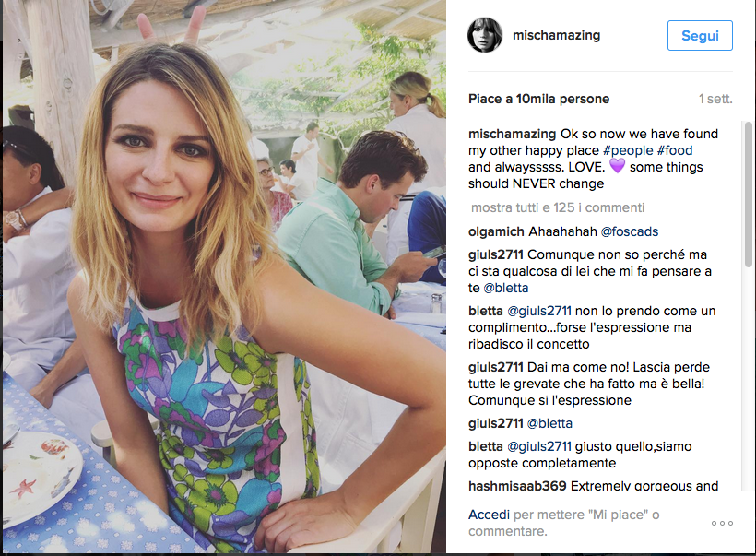756x556 pixels.
Task: Open olgamich commenter profile
Action: 499,231
